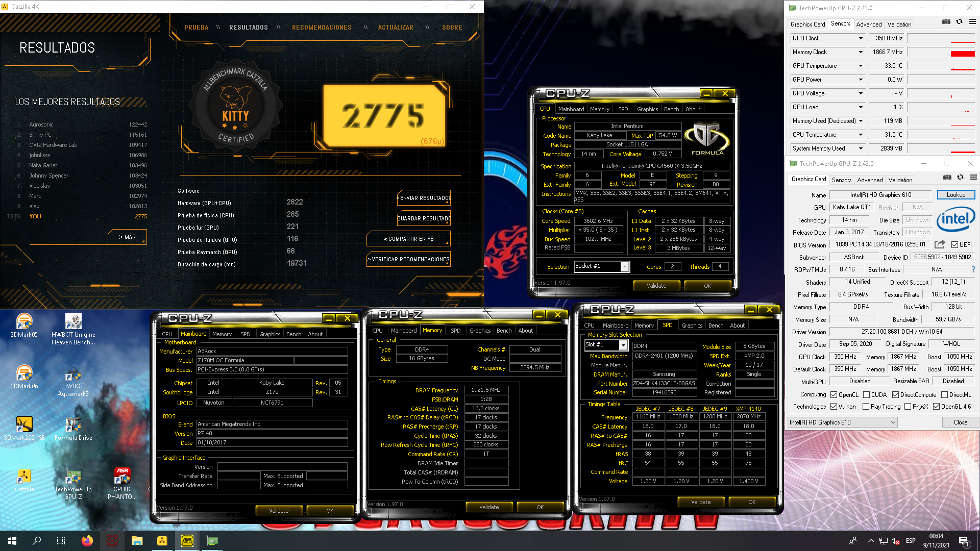Open the Bench tab in CPU-Z CPU window

click(671, 109)
